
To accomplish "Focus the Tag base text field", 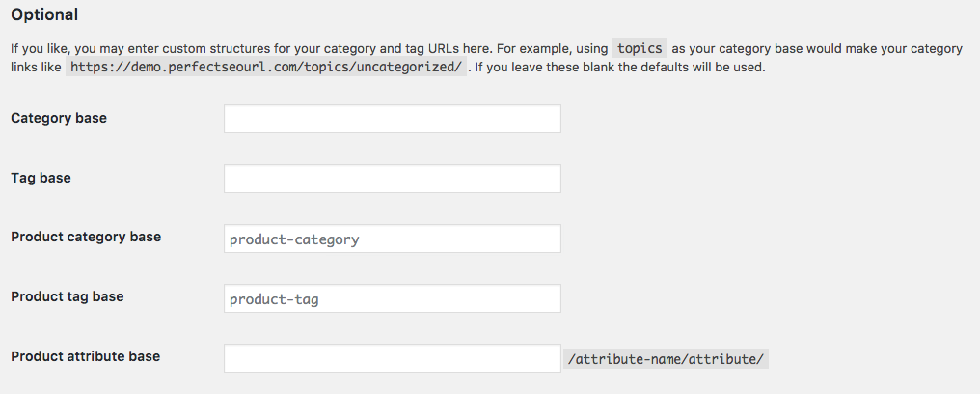I will (x=392, y=179).
